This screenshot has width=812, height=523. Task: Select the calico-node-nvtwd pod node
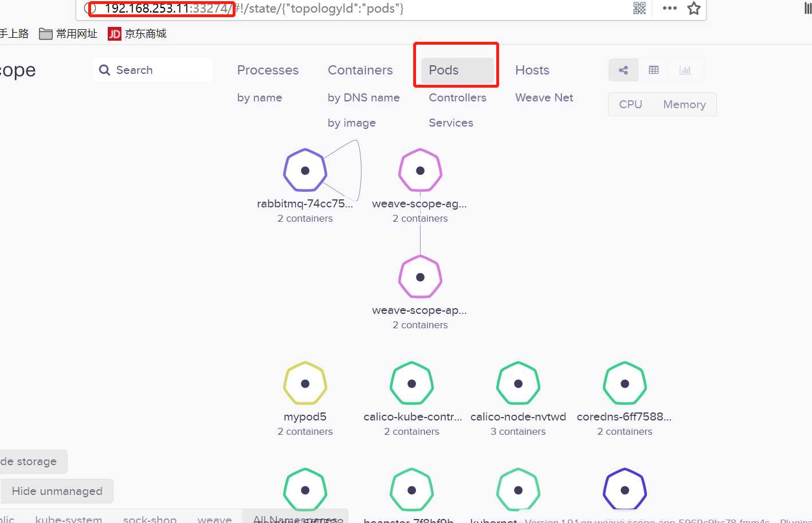pyautogui.click(x=518, y=383)
